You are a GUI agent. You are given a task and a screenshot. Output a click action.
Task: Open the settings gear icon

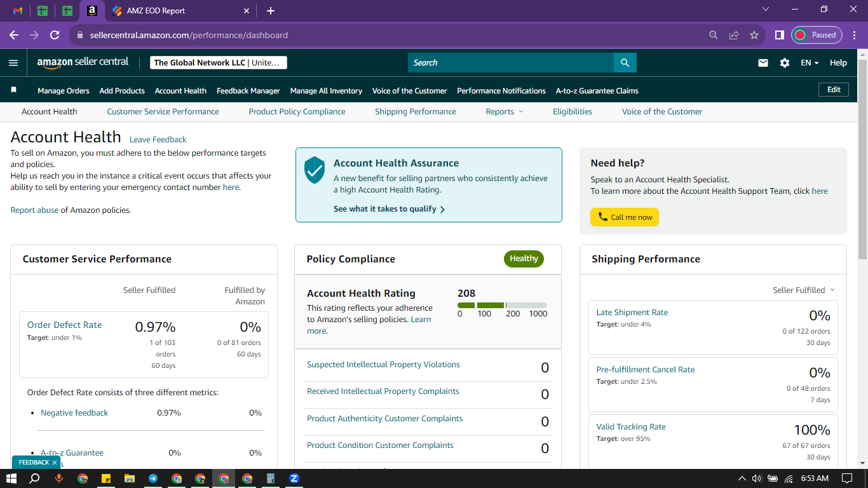pos(785,63)
